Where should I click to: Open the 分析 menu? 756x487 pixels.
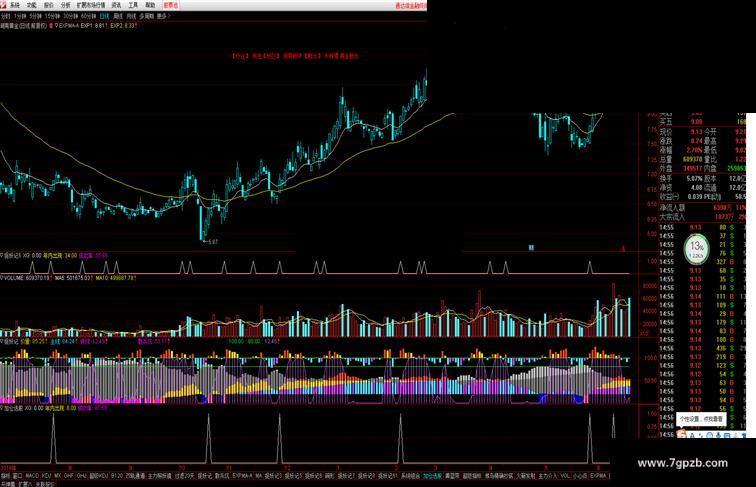click(66, 5)
